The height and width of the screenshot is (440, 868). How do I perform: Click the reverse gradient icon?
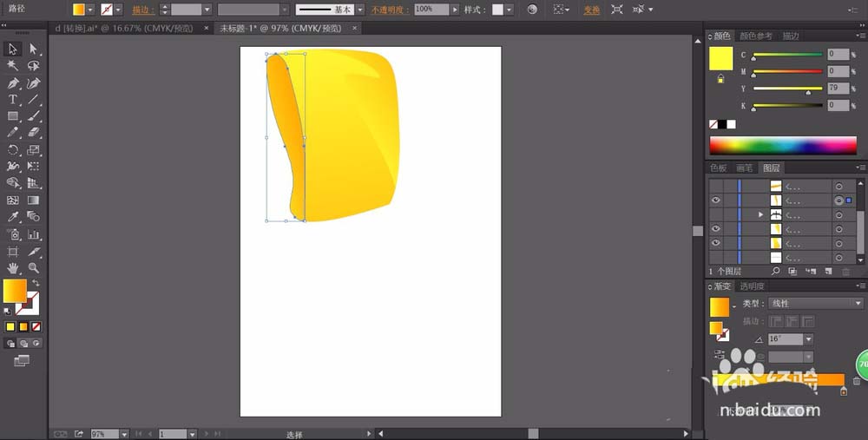(719, 354)
